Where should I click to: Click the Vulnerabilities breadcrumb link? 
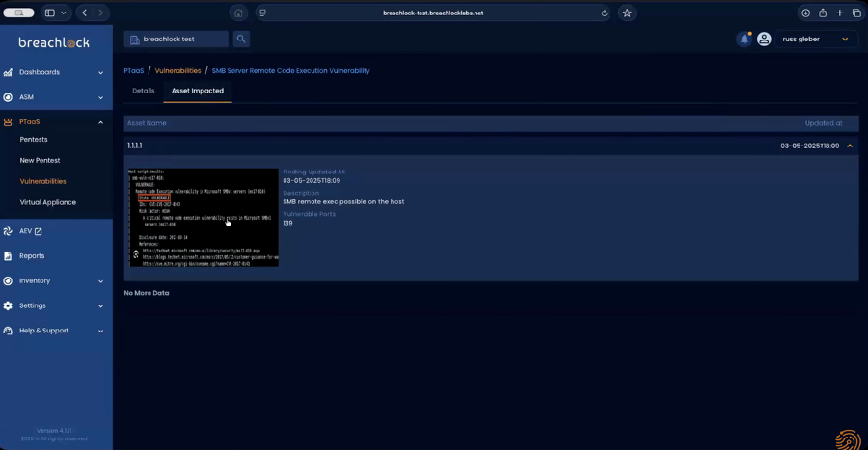point(177,71)
